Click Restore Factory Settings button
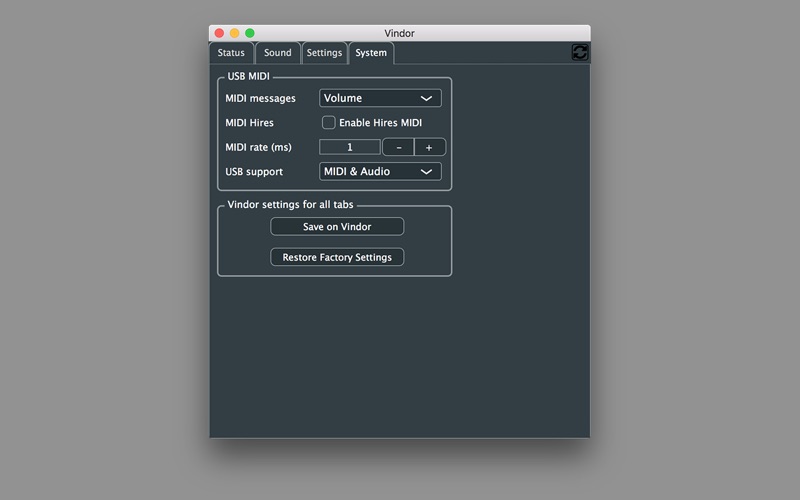This screenshot has width=800, height=500. pos(337,257)
